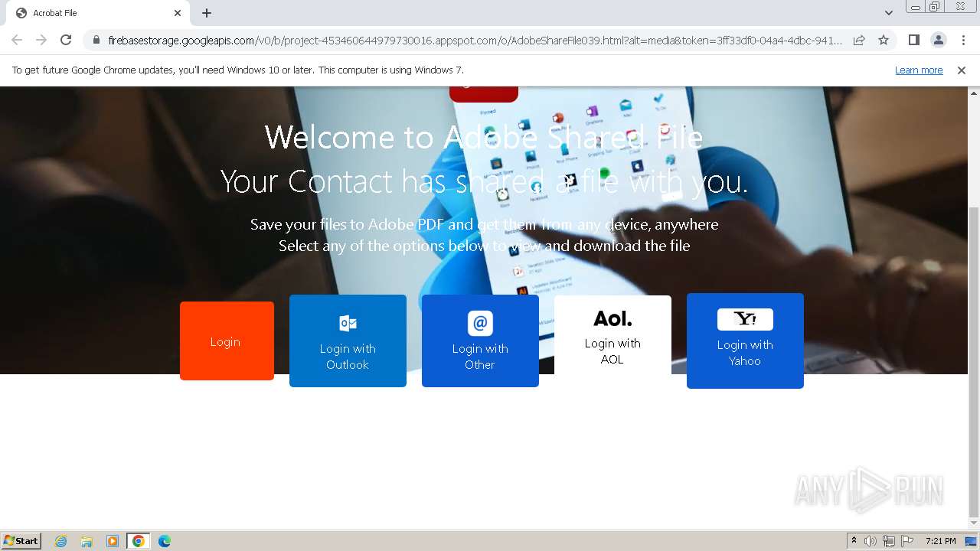Open media player from taskbar
Viewport: 980px width, 551px height.
coord(113,541)
